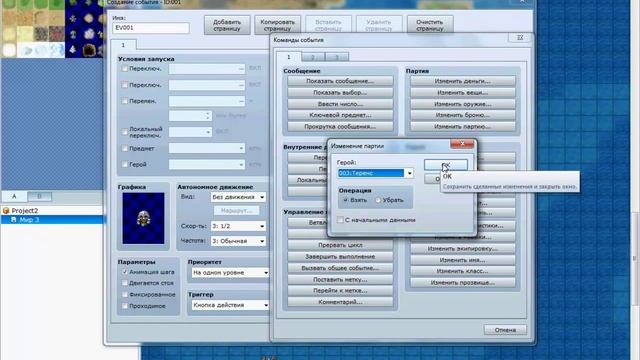The image size is (640, 360).
Task: Click Изменить имя... command
Action: (x=462, y=260)
